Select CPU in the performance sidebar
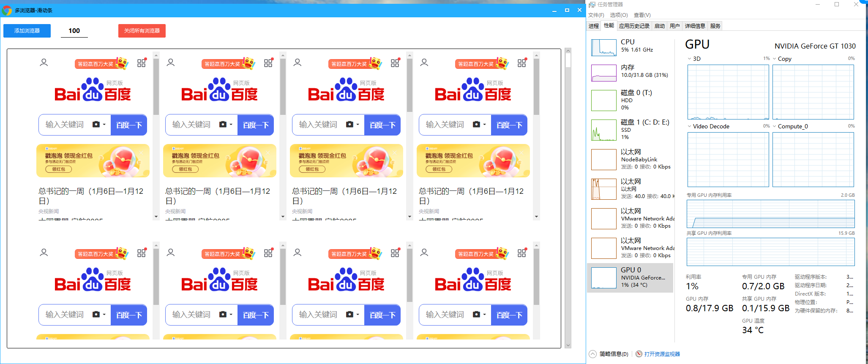Screen dimensions: 868x364 (630, 47)
